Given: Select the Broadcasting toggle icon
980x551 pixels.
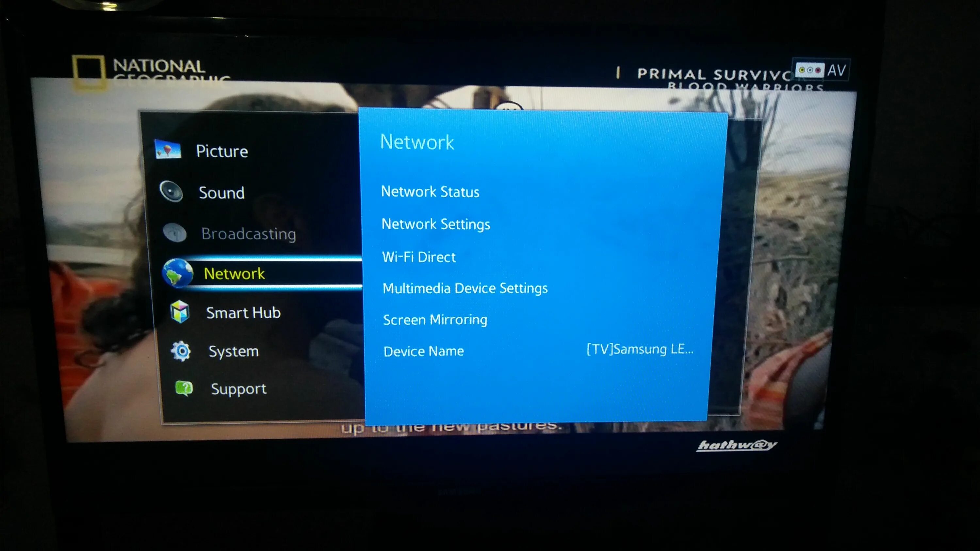Looking at the screenshot, I should pyautogui.click(x=170, y=233).
